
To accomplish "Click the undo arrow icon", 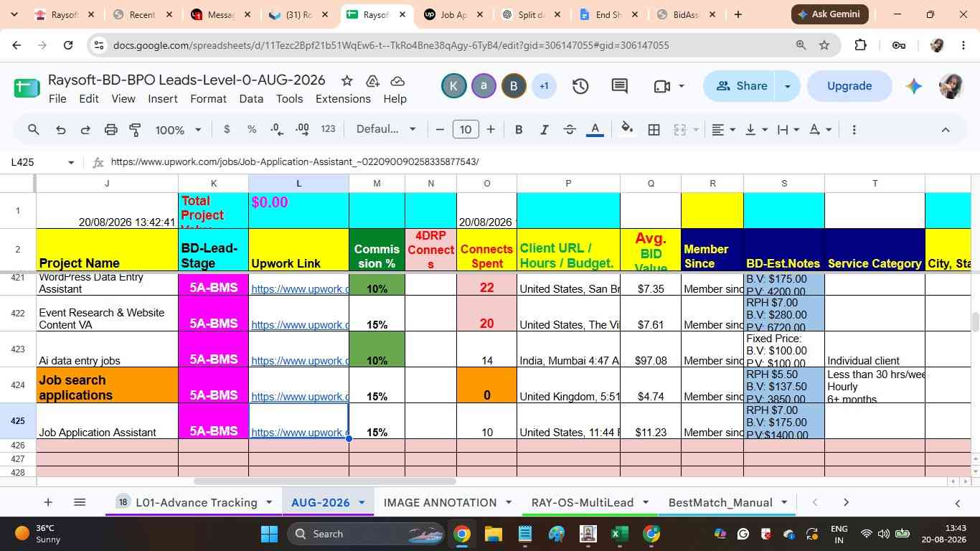I will [61, 130].
